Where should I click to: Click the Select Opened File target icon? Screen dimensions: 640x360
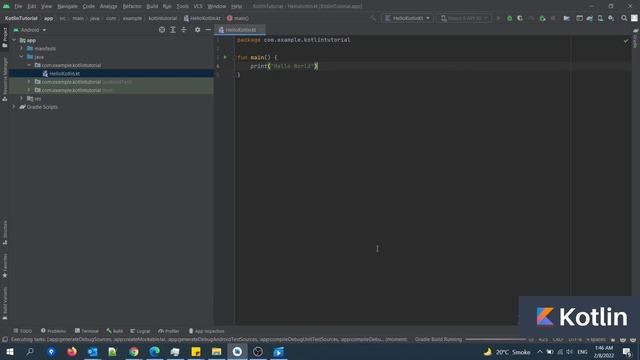tap(162, 30)
